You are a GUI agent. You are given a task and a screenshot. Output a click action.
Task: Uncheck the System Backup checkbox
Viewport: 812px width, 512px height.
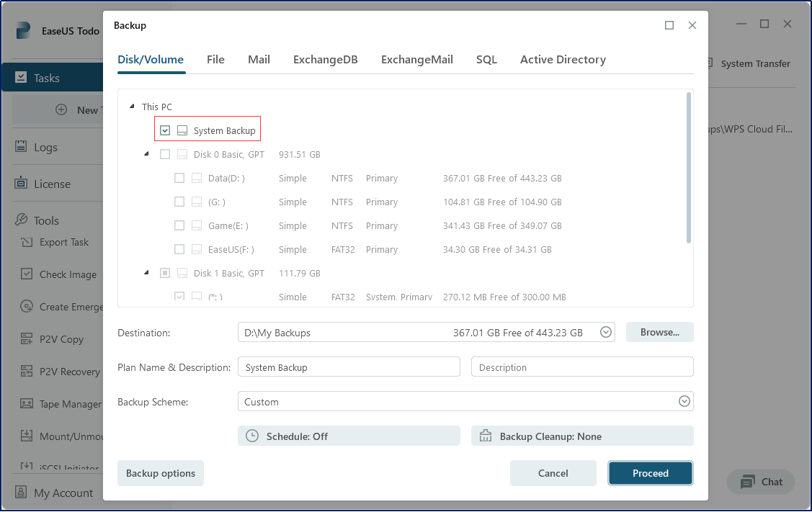point(165,130)
